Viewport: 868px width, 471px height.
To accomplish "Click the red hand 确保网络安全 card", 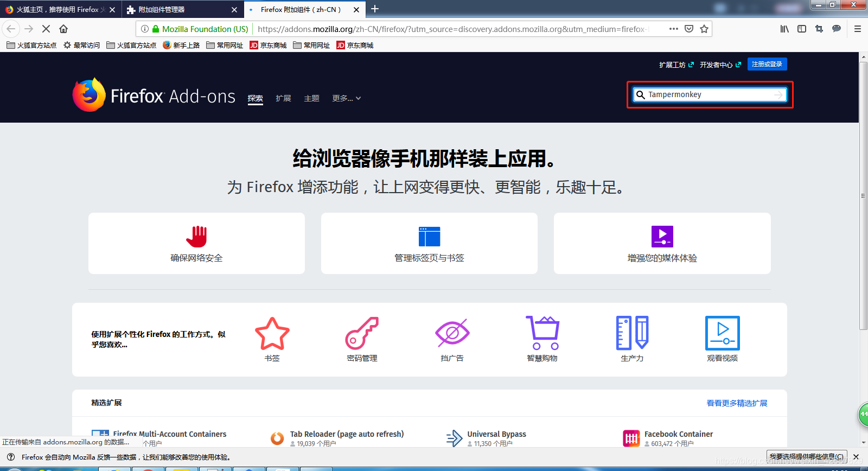I will coord(196,244).
